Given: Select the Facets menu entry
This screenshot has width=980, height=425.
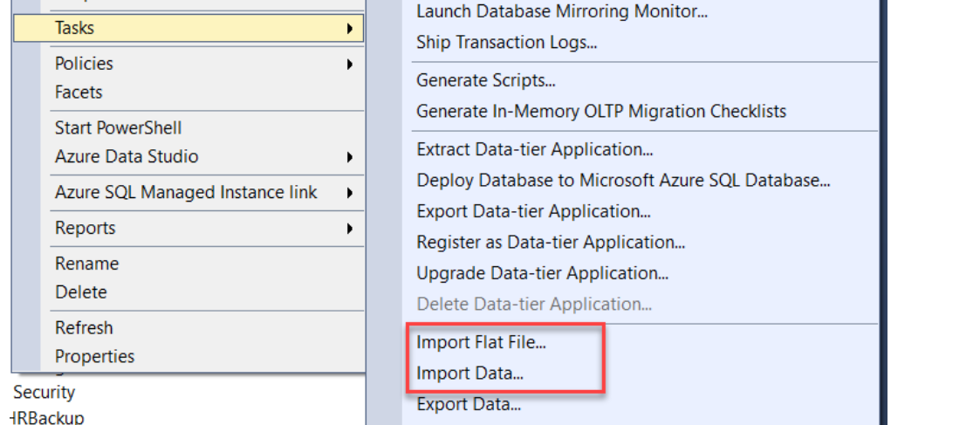Looking at the screenshot, I should click(x=79, y=93).
